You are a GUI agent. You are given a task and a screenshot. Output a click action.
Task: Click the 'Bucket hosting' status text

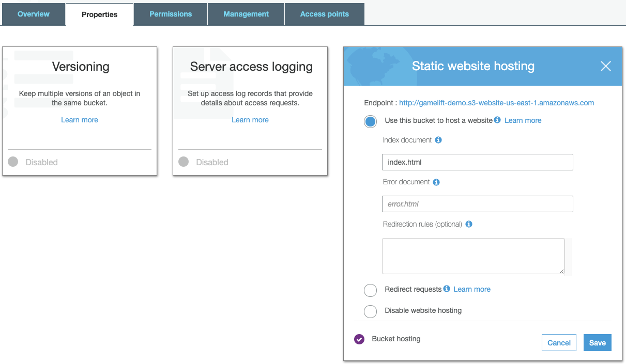[x=396, y=339]
